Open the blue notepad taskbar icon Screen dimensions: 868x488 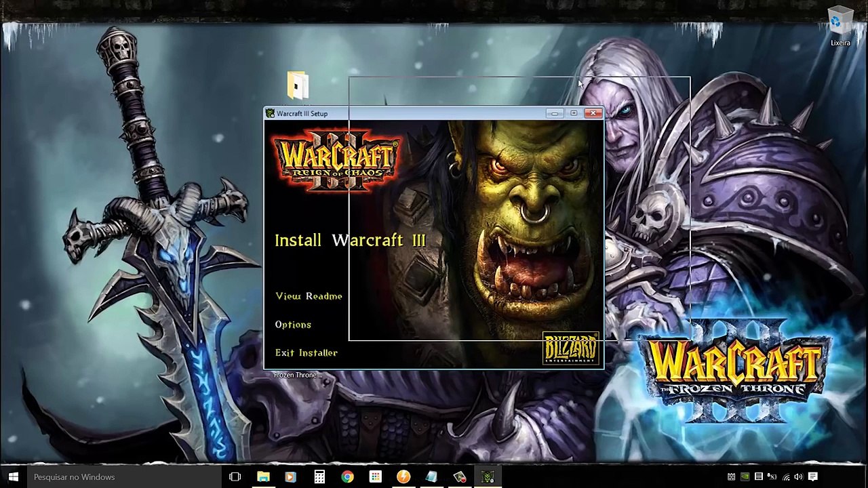click(x=431, y=476)
